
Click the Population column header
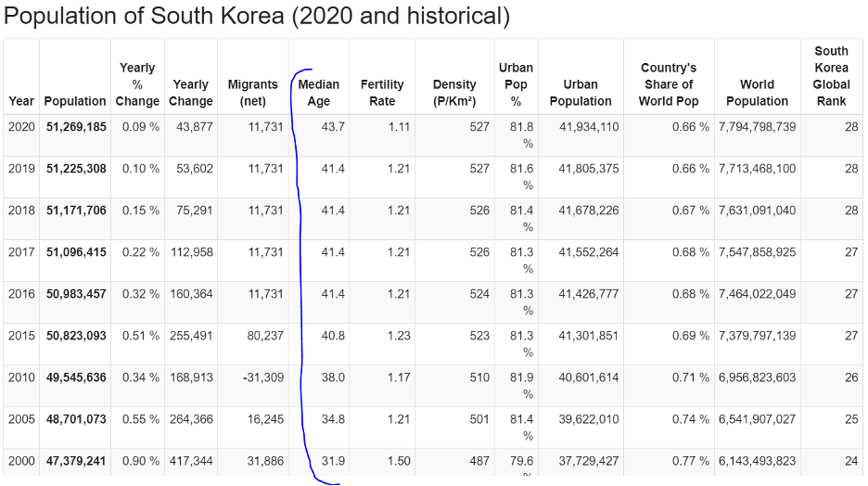pos(75,101)
